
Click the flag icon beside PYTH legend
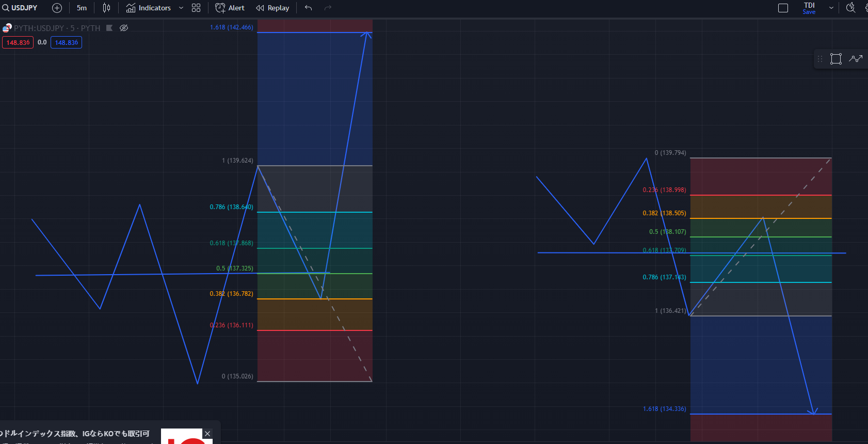click(x=109, y=28)
